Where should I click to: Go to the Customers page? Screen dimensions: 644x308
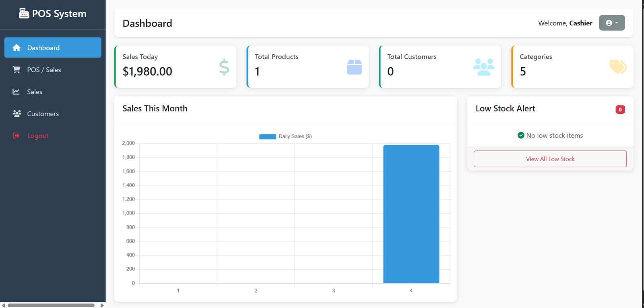click(43, 114)
